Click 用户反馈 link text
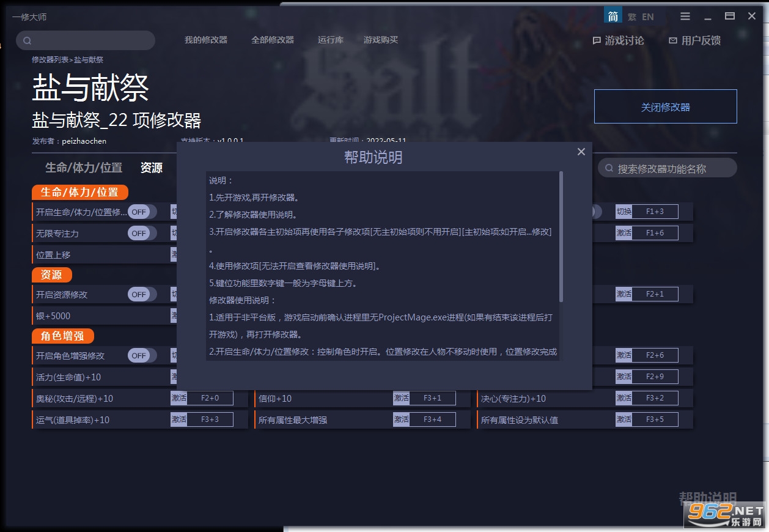 tap(701, 40)
